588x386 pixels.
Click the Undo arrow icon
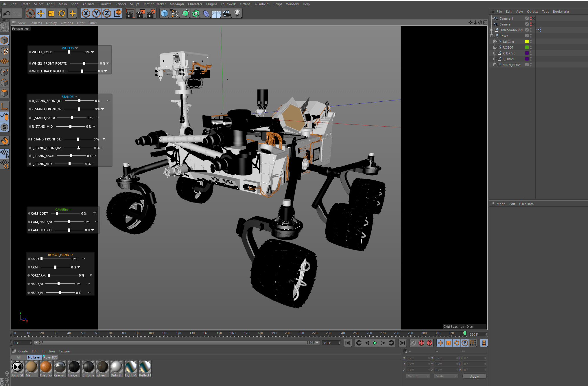[x=7, y=14]
